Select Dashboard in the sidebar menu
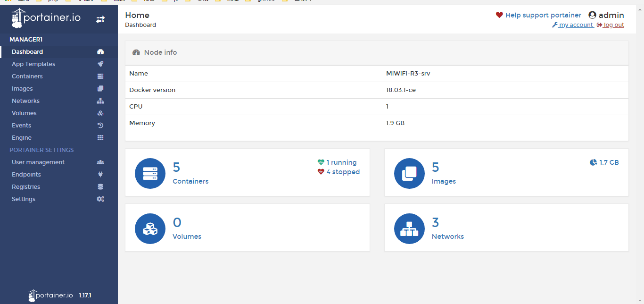Screen dimensions: 644x304 28,51
